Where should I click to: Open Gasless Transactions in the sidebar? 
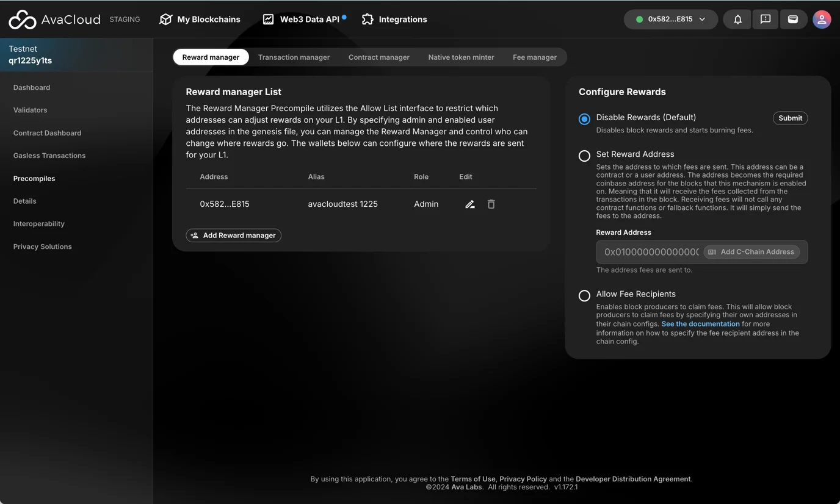49,156
